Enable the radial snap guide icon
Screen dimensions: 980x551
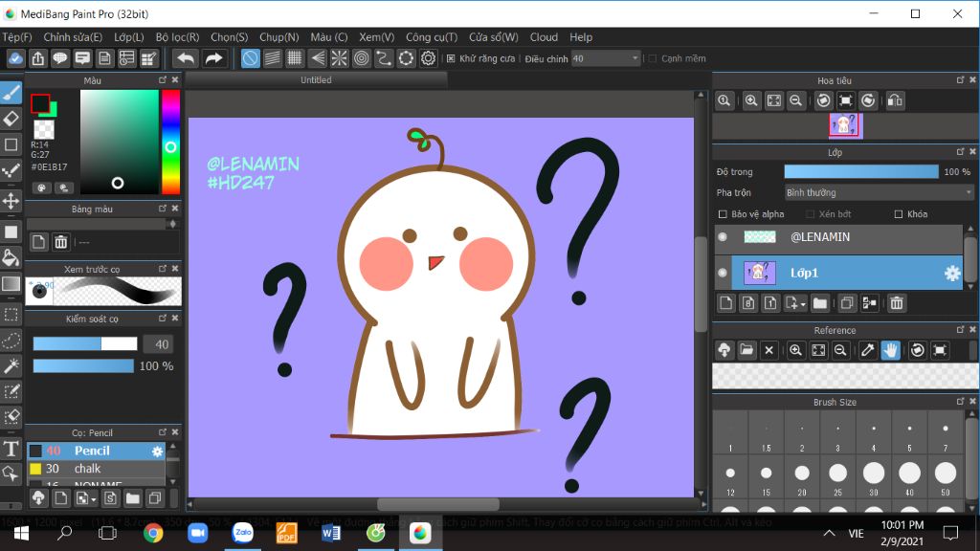click(x=339, y=58)
